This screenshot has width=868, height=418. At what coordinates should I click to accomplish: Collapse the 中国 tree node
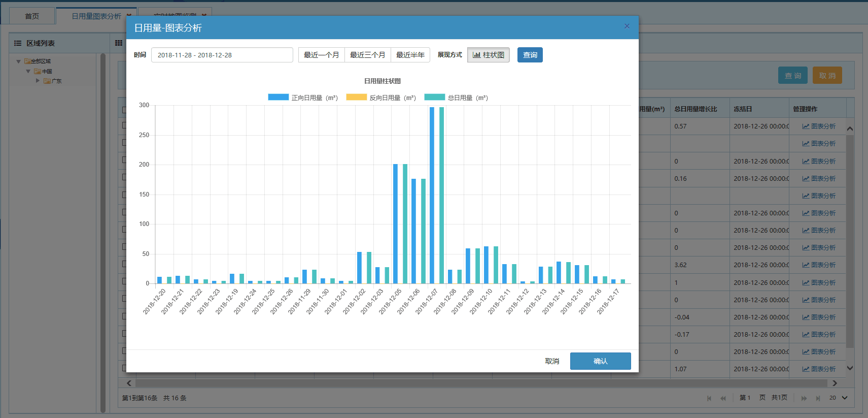[28, 71]
